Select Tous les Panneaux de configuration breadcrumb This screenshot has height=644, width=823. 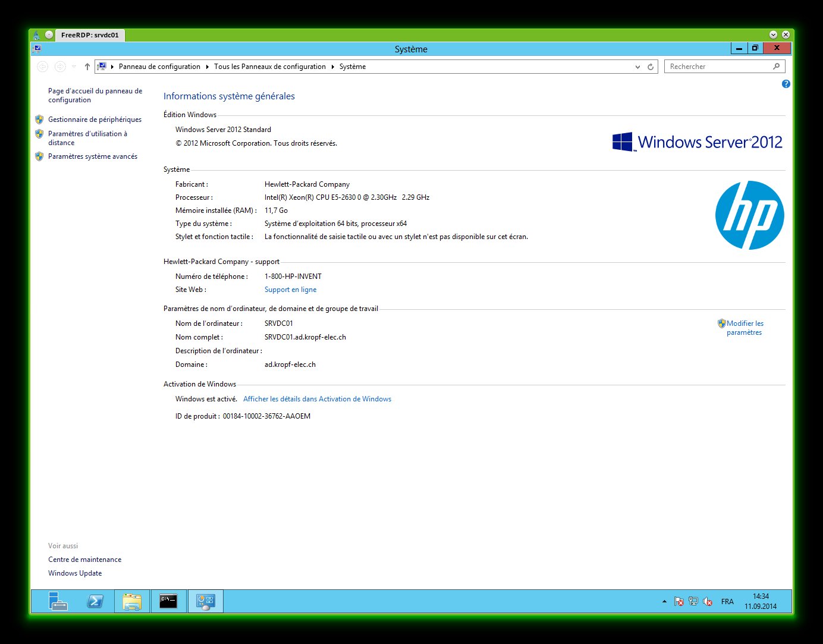[269, 67]
